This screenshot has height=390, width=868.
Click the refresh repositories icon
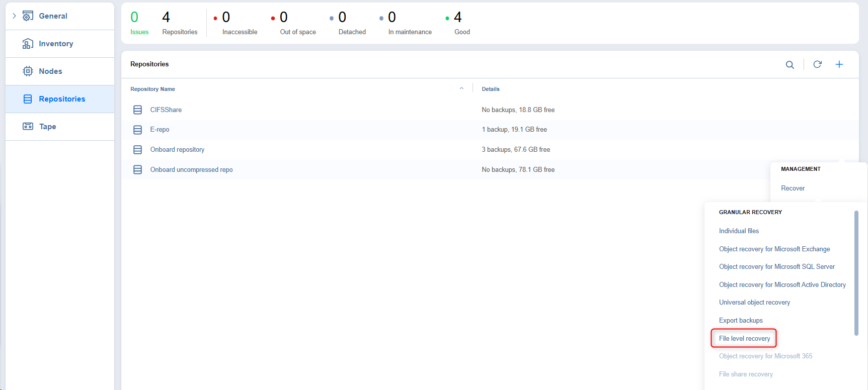[x=817, y=64]
